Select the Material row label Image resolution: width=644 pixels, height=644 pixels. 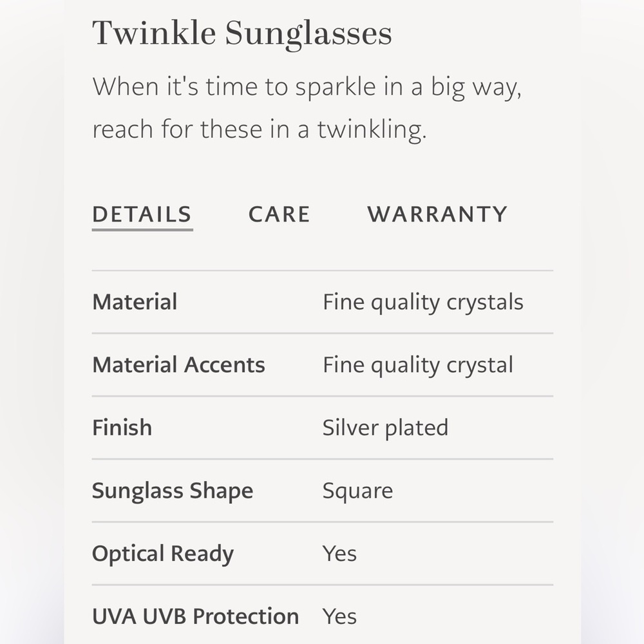pyautogui.click(x=135, y=301)
